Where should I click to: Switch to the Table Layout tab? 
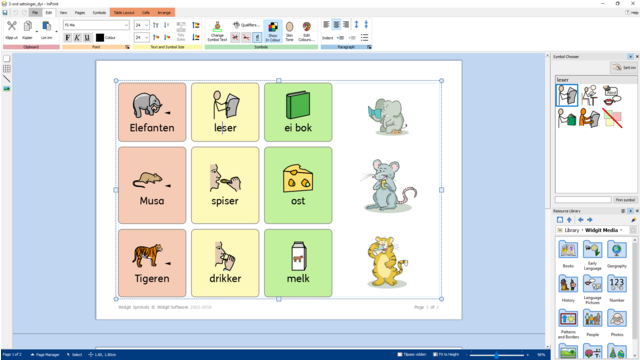click(124, 13)
